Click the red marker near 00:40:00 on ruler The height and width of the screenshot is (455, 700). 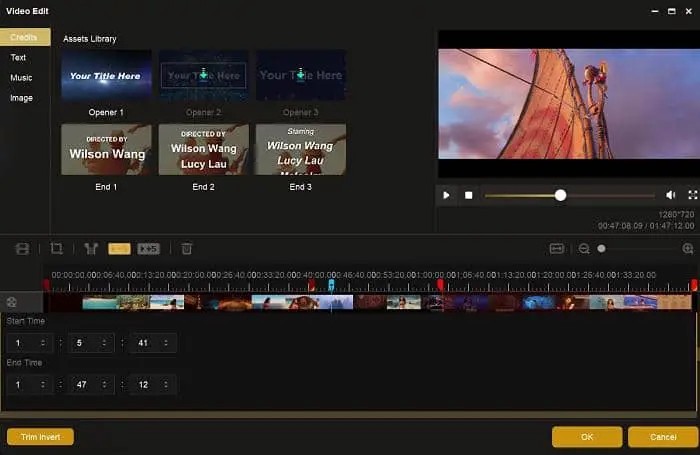(312, 285)
